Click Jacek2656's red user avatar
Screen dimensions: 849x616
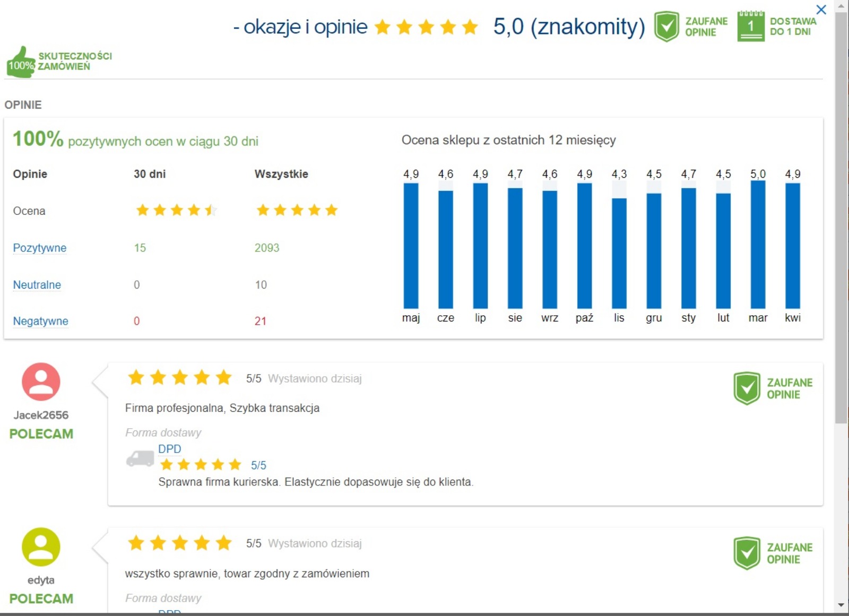pos(41,381)
